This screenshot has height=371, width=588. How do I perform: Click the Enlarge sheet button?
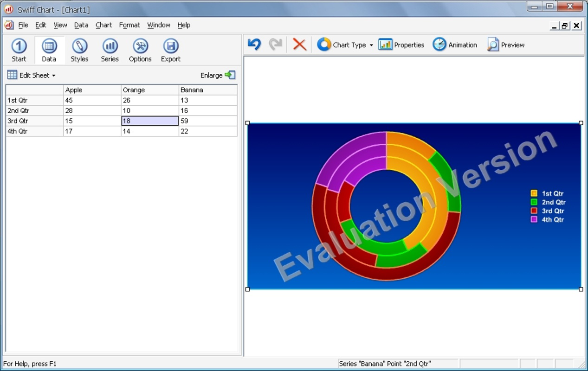pos(218,75)
